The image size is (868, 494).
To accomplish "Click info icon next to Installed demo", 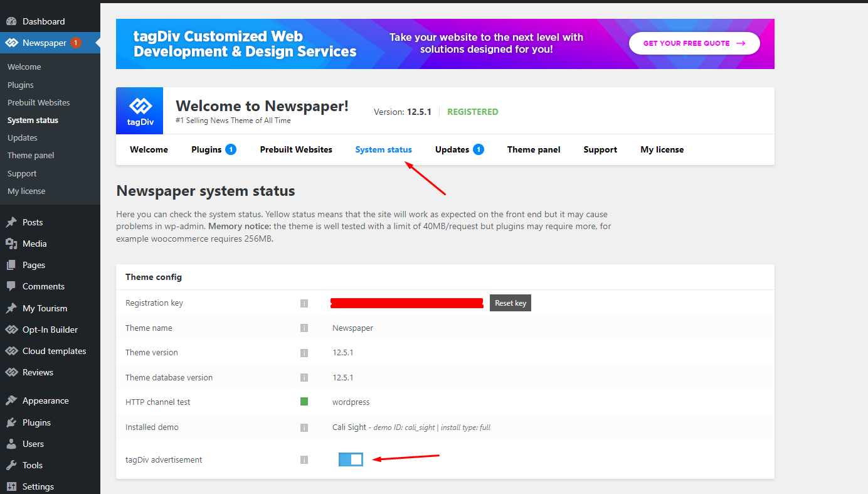I will pos(304,427).
